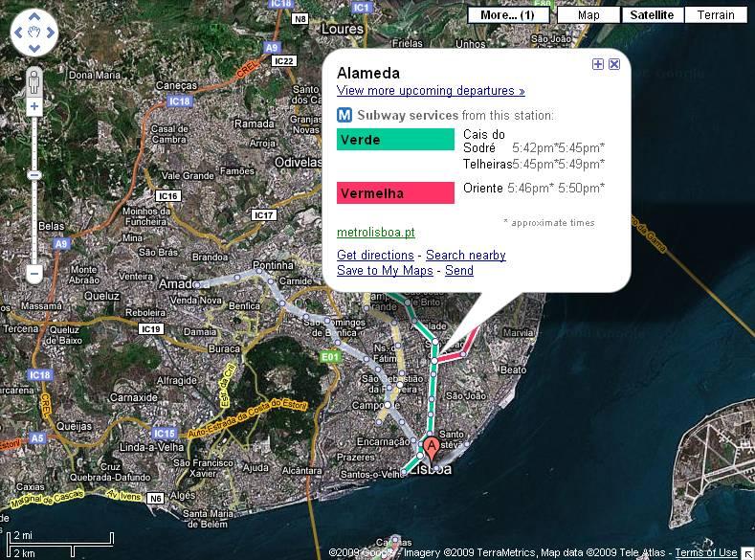Viewport: 755px width, 560px height.
Task: Click the IC22 road shield
Action: (283, 61)
